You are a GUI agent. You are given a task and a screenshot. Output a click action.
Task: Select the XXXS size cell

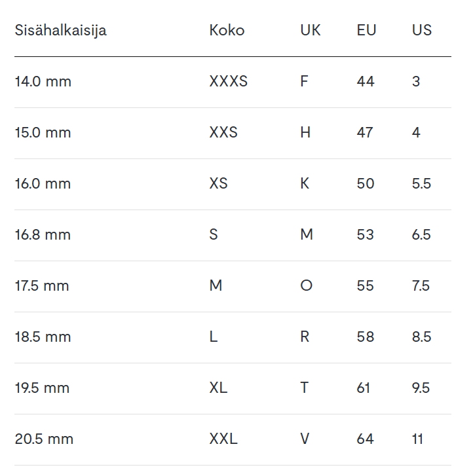[229, 82]
